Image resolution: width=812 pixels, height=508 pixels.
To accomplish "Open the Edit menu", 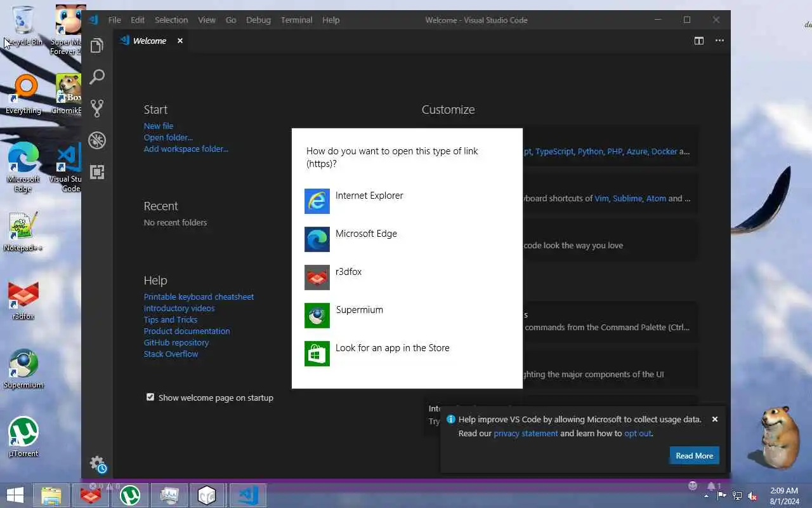I will pyautogui.click(x=138, y=20).
